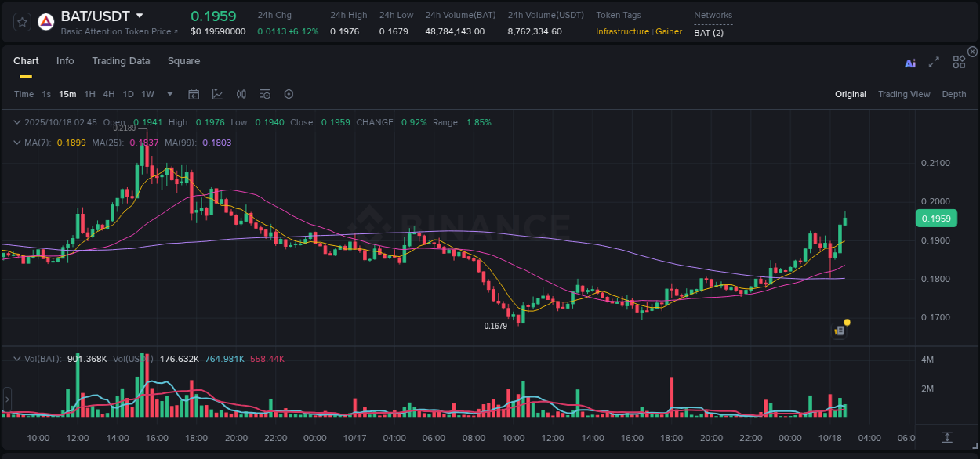Screen dimensions: 980x459
Task: Open the BAT/USDT pair selector dropdown
Action: coord(138,15)
